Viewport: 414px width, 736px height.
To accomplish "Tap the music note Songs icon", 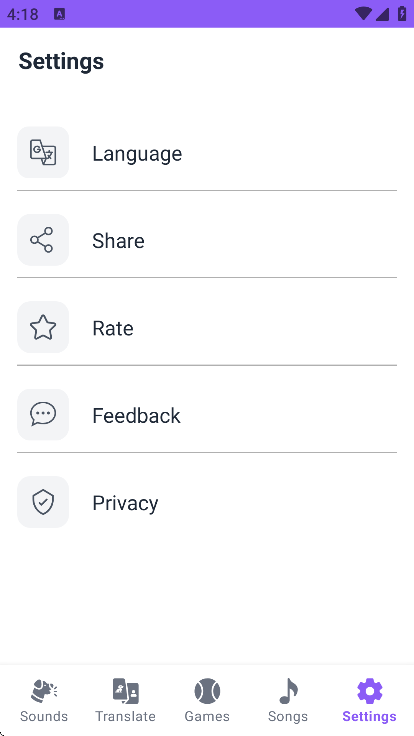I will click(288, 691).
